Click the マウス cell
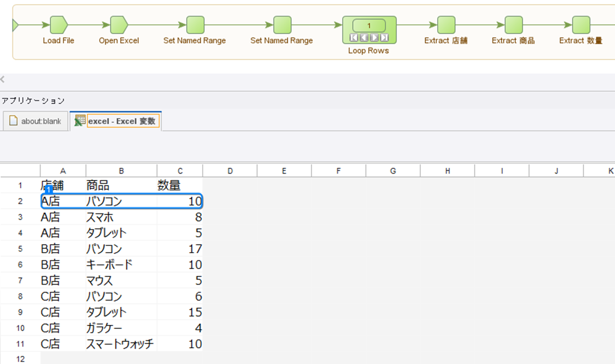Viewport: 615px width, 364px height. click(121, 280)
